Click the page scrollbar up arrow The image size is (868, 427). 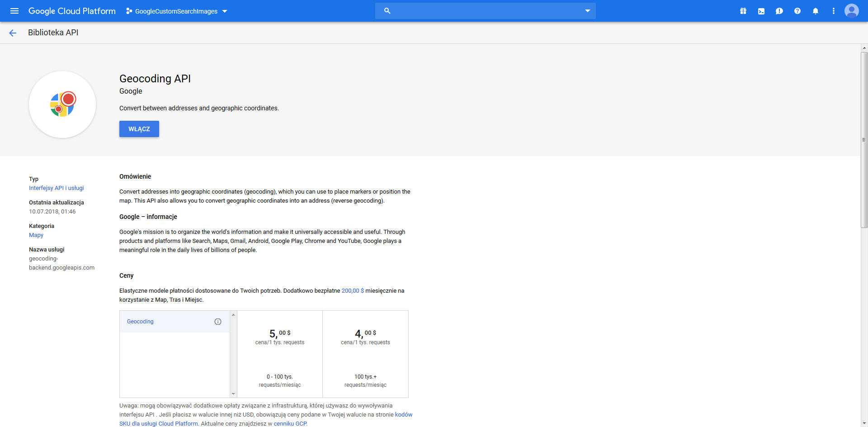[864, 48]
